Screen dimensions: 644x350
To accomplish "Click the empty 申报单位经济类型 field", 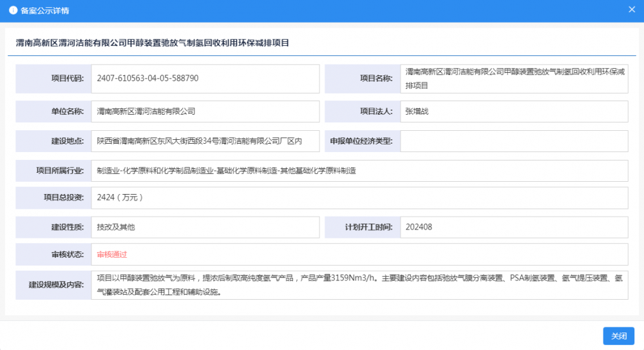I will point(514,141).
